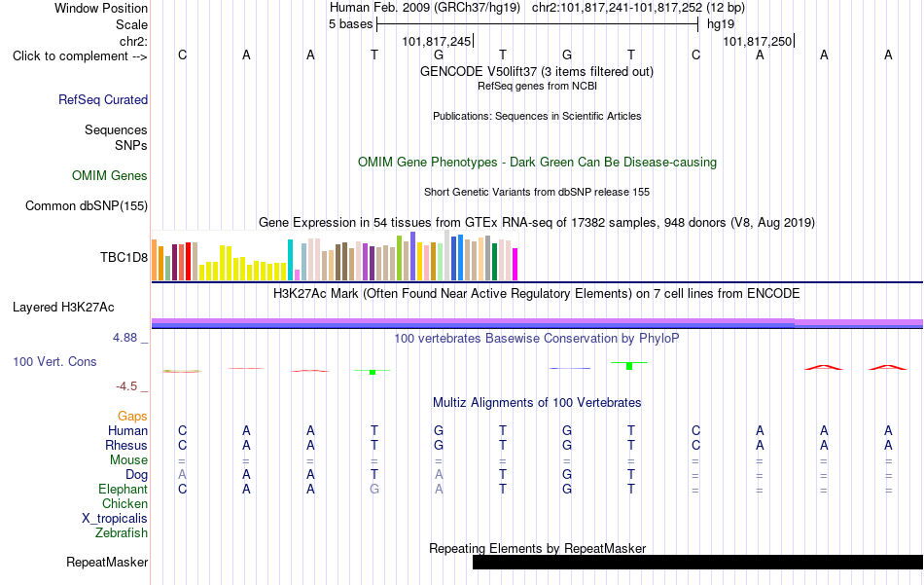Click the black RepeatMasker element bar
924x585 pixels.
tap(697, 562)
